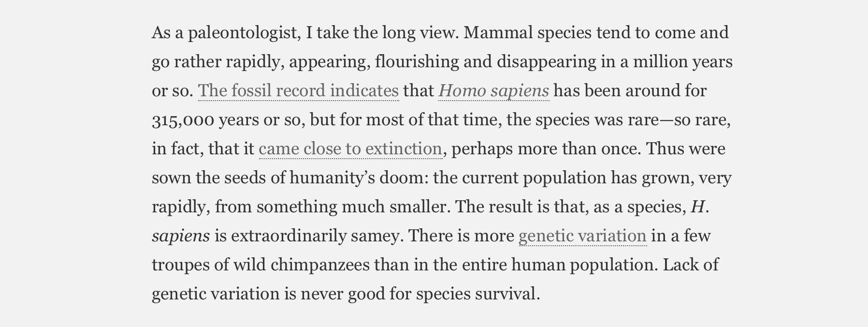This screenshot has width=868, height=327.
Task: Open "The fossil record indicates" link
Action: coord(298,91)
